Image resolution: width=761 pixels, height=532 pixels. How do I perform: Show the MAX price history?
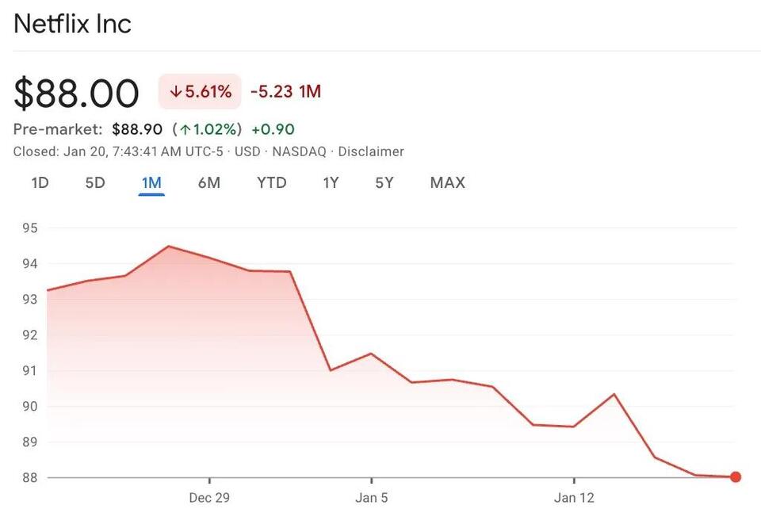(x=448, y=183)
